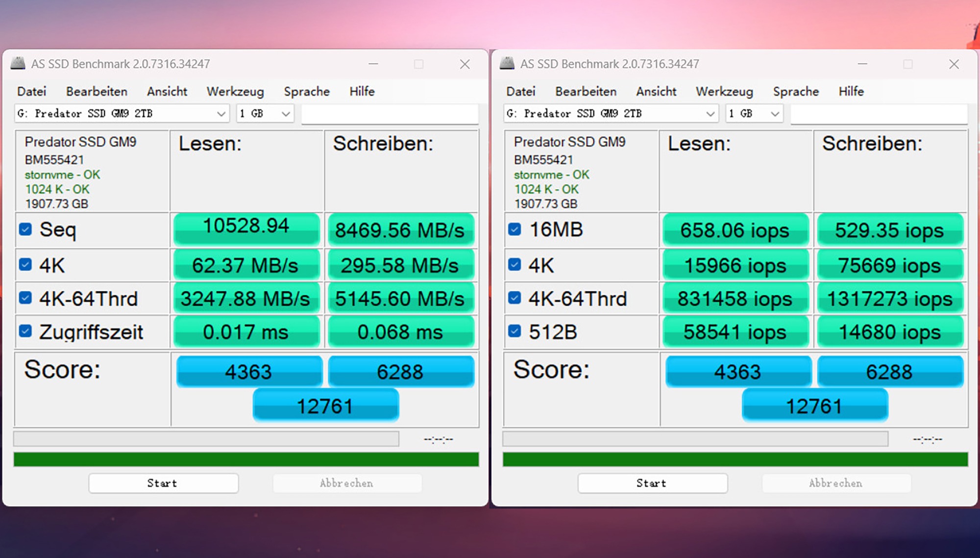The width and height of the screenshot is (980, 558).
Task: Open the drive dropdown in left window
Action: coord(122,114)
